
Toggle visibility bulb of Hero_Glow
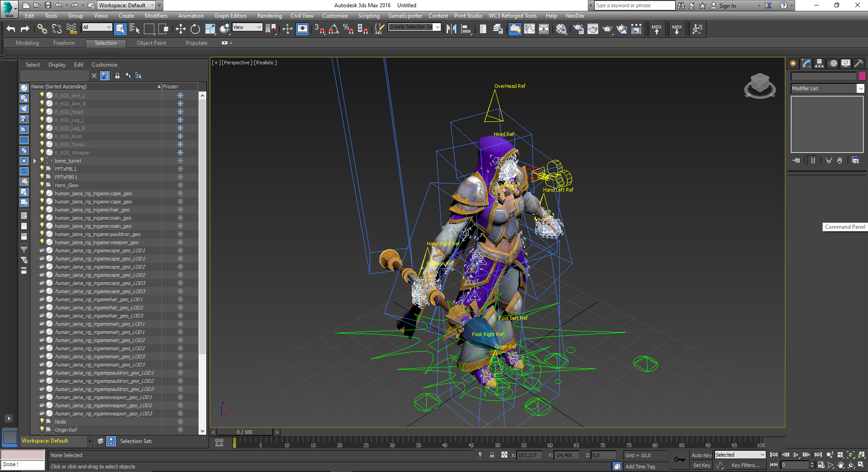coord(42,185)
